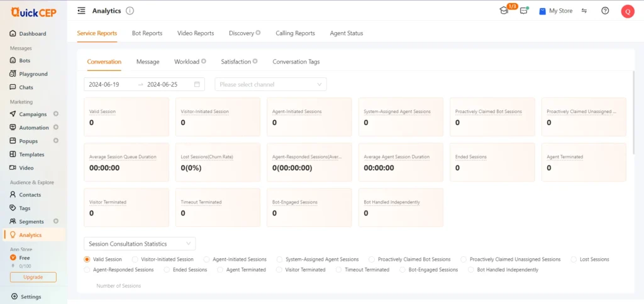Select the Service Reports tab
644x304 pixels.
(97, 33)
